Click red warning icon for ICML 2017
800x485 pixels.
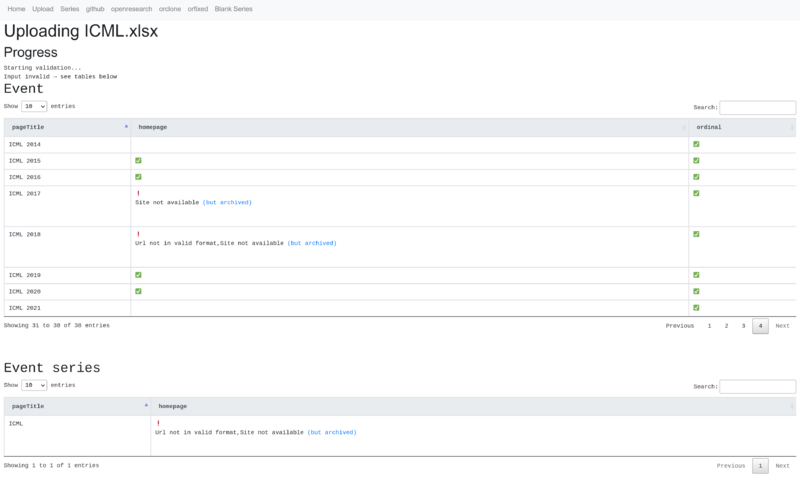pos(138,193)
